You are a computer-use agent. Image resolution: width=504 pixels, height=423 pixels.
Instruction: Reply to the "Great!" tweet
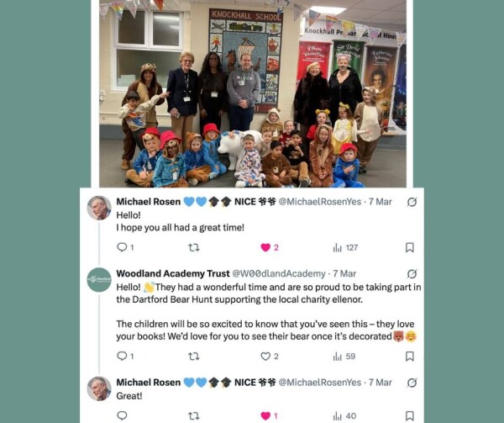pyautogui.click(x=122, y=415)
